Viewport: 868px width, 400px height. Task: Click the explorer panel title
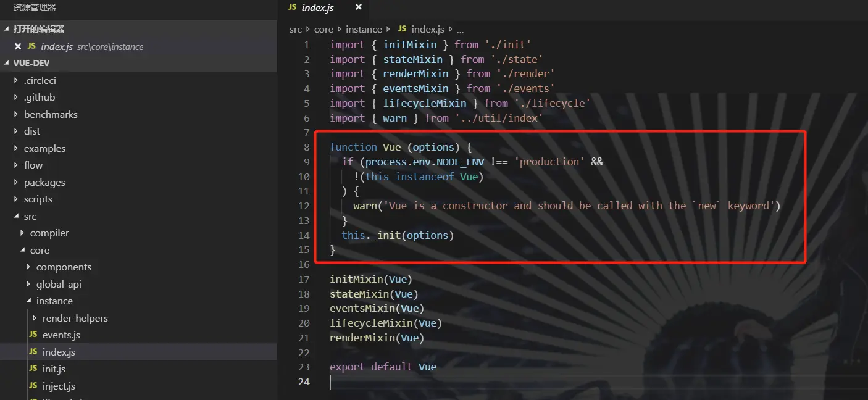[35, 7]
